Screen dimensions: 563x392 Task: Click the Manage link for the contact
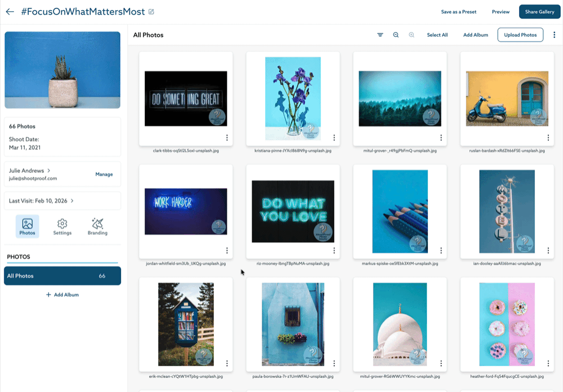[104, 175]
